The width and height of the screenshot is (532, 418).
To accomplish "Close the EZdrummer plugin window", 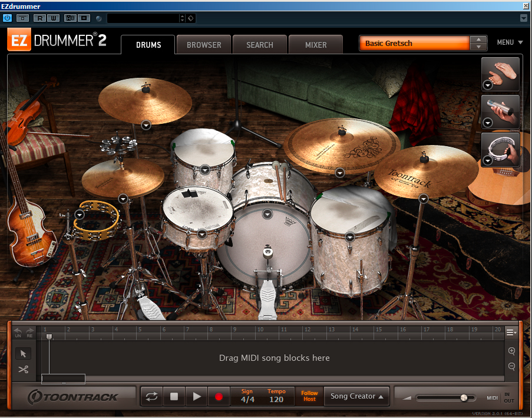I will click(526, 6).
